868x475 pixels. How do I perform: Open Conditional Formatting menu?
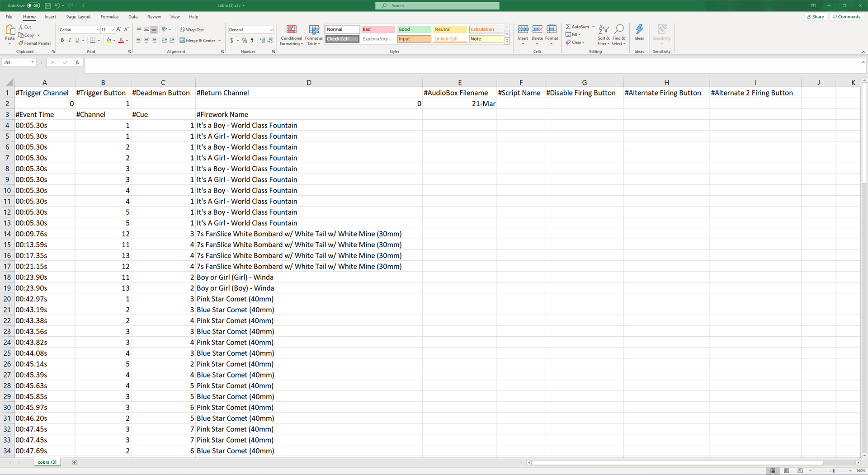(x=291, y=35)
